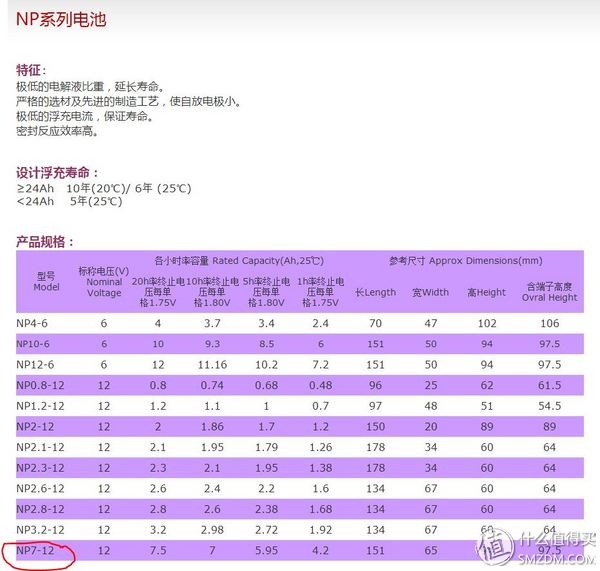
Task: Select the 'NP2.6-12' model cell
Action: pos(40,489)
